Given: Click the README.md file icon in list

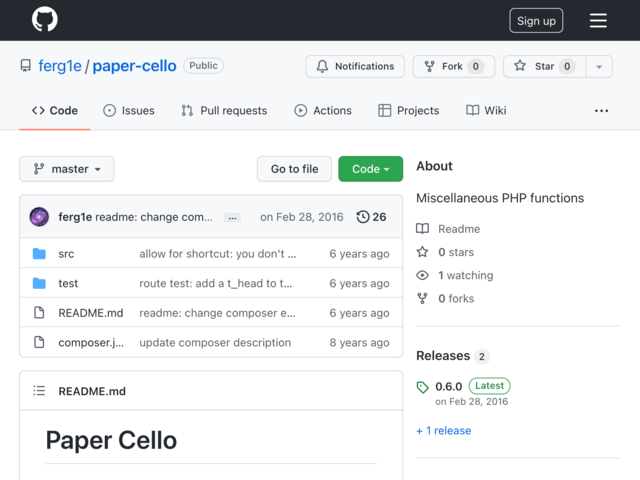Looking at the screenshot, I should point(39,313).
